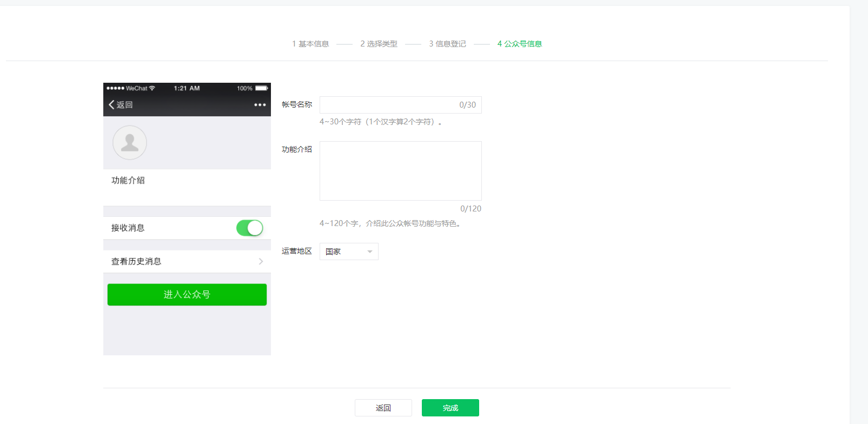Viewport: 868px width, 424px height.
Task: Go to step 2 选择类型
Action: 379,44
